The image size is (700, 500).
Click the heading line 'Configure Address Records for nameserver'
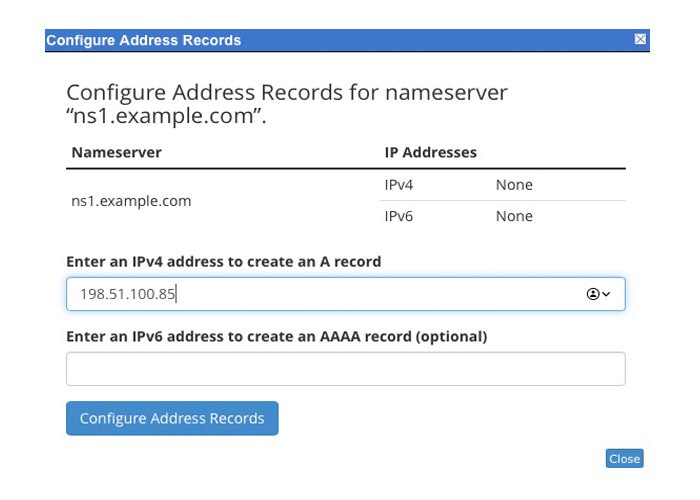(x=286, y=93)
